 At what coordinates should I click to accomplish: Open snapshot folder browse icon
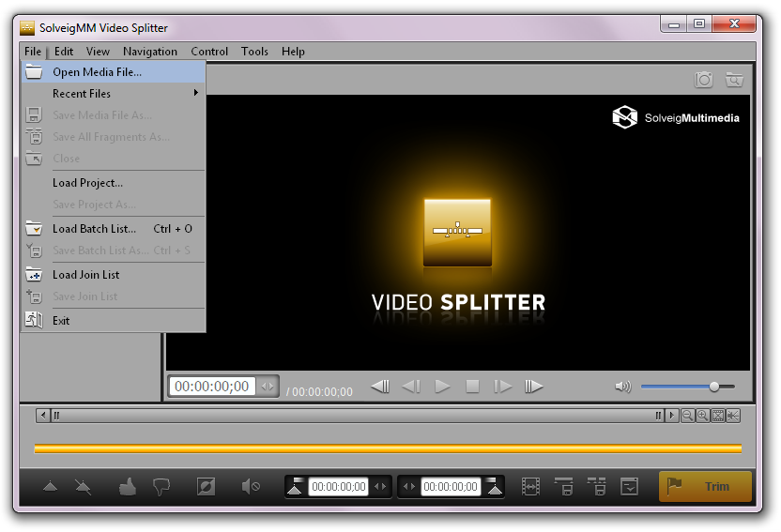[734, 80]
